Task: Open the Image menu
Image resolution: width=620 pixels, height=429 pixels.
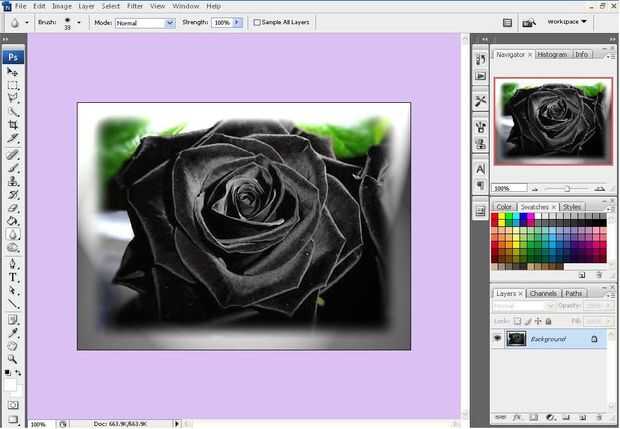Action: point(62,6)
